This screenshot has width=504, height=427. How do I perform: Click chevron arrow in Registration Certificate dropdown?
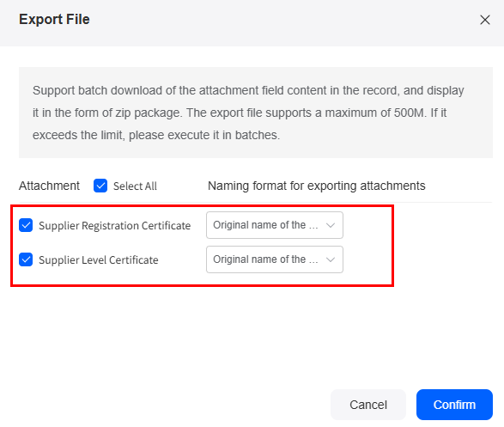click(x=331, y=225)
